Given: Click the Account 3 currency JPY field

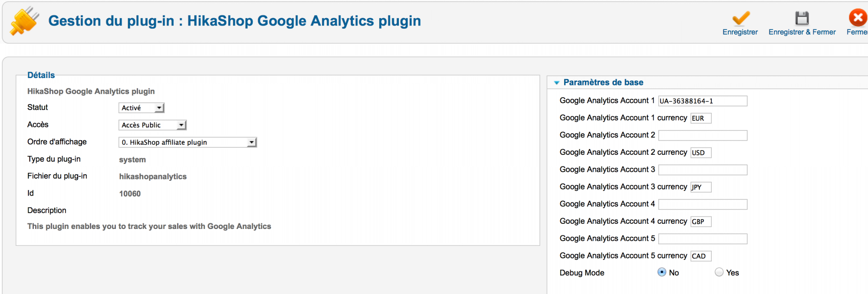Looking at the screenshot, I should click(701, 187).
